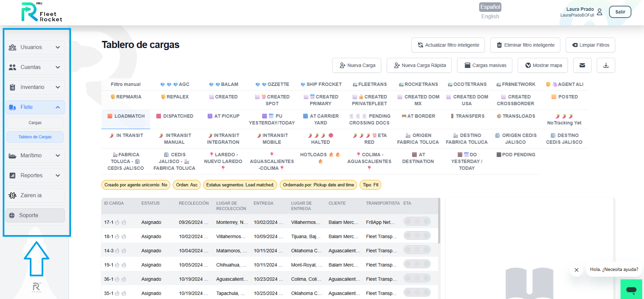Click the Creado por agente unicornio chip
Screen dimensions: 644x299
pyautogui.click(x=136, y=185)
